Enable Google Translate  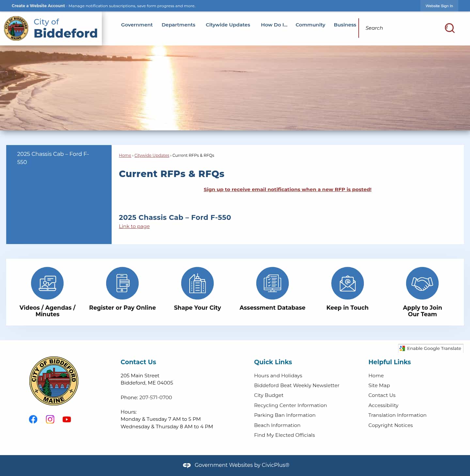431,348
